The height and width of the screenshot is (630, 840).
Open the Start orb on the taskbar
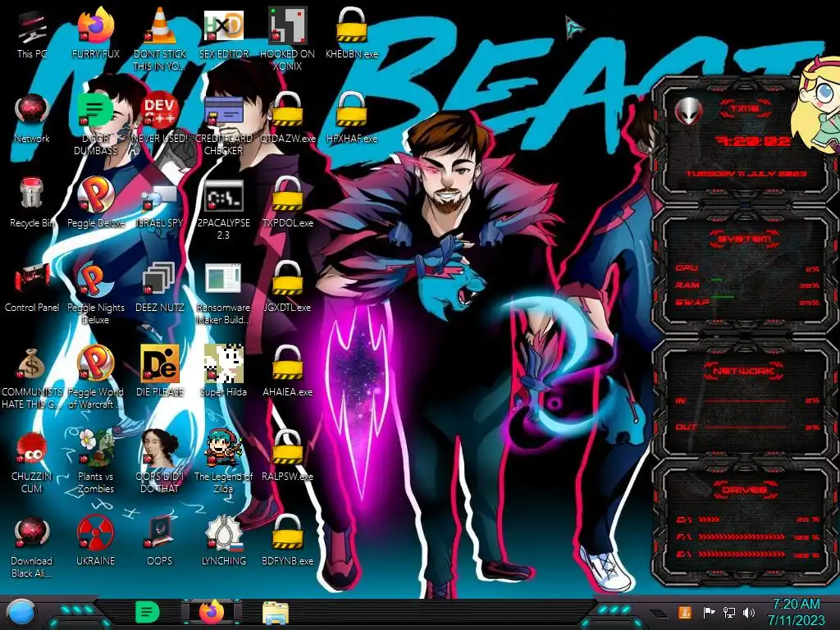21,613
